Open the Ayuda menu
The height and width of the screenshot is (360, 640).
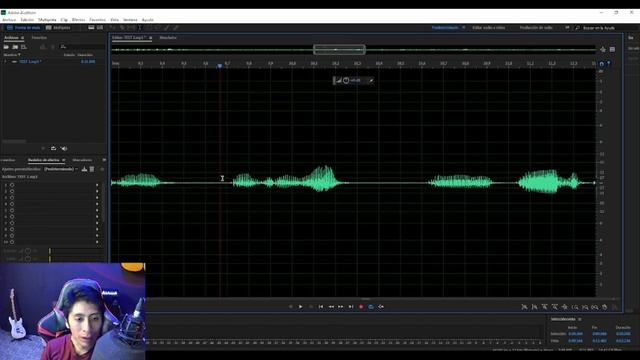[148, 20]
